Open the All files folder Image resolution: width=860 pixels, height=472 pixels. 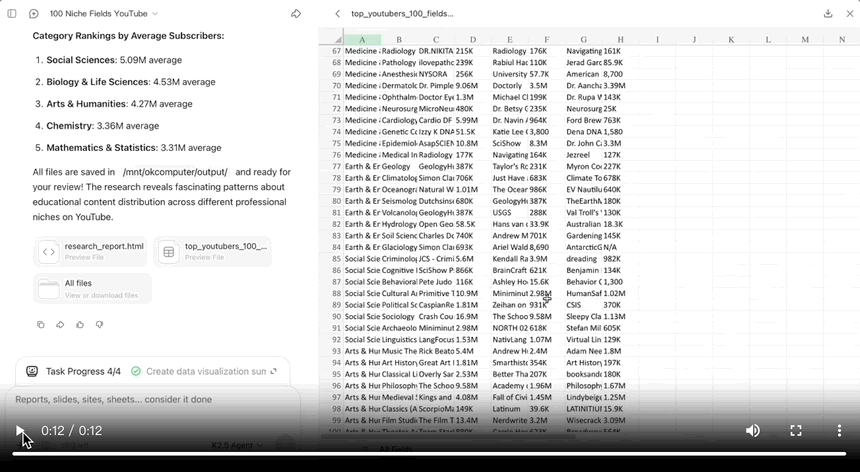(x=93, y=288)
